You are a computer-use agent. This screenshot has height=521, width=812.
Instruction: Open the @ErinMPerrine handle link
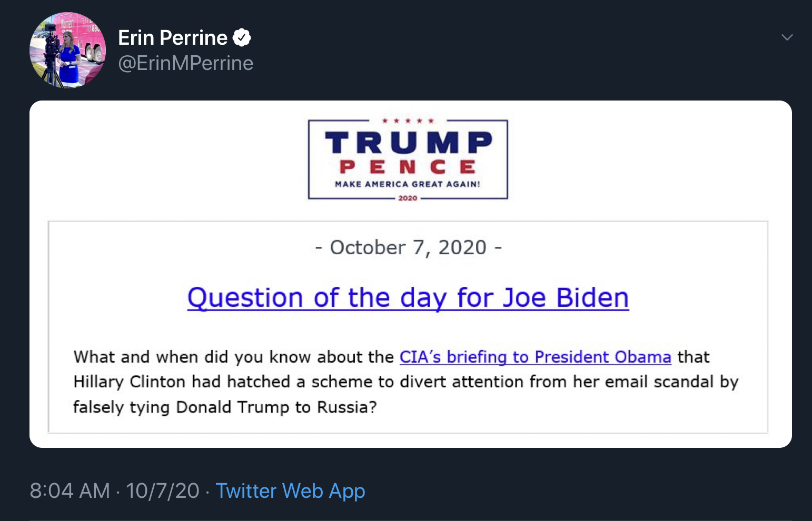(185, 63)
